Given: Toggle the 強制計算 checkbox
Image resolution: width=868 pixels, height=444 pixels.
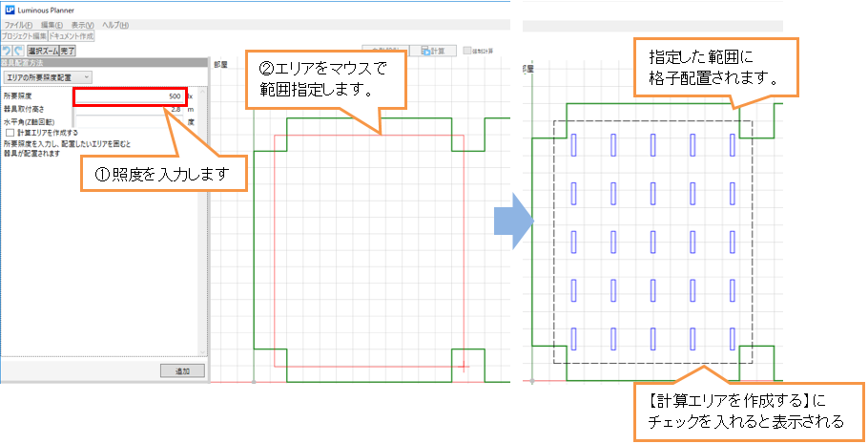Looking at the screenshot, I should coord(466,52).
